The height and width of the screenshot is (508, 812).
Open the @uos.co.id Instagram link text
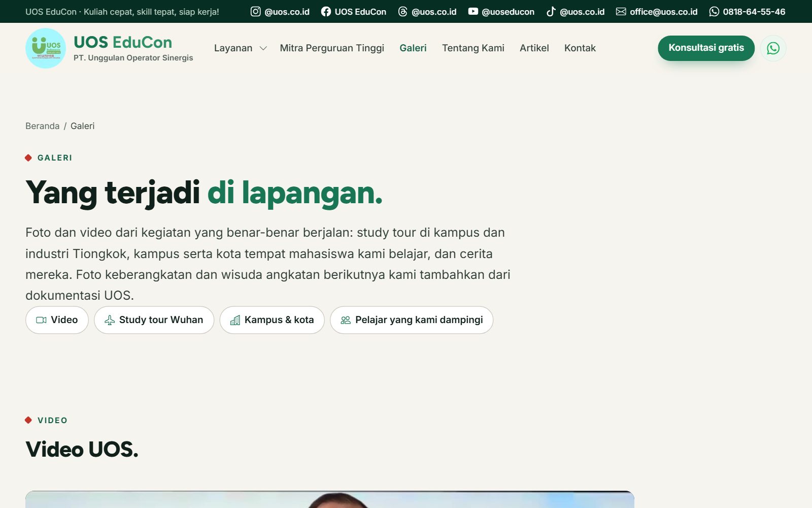click(287, 12)
